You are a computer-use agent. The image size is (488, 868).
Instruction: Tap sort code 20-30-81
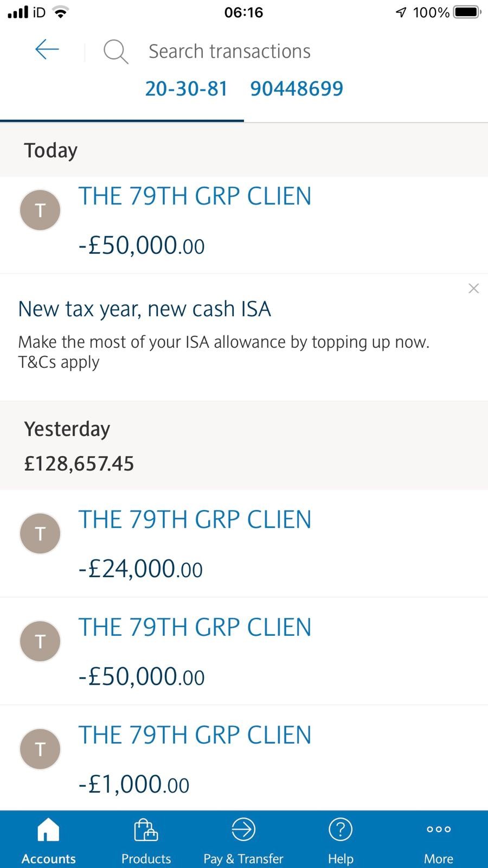coord(186,88)
